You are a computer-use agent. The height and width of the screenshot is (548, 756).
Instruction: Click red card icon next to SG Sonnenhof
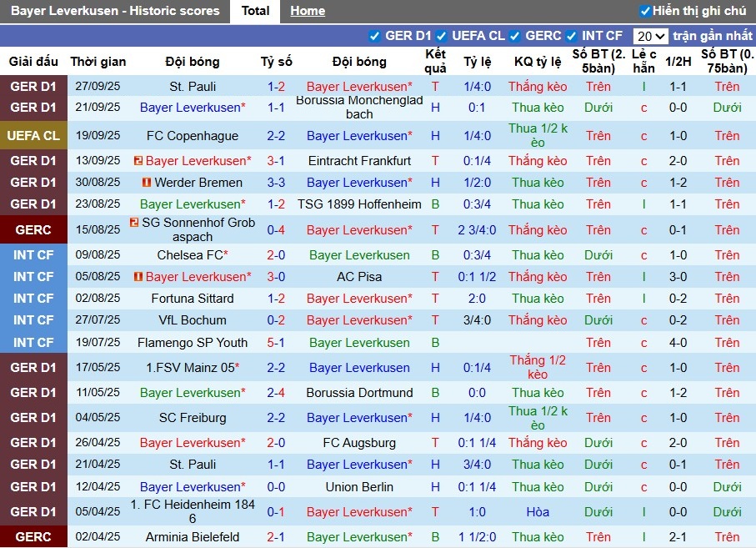134,223
